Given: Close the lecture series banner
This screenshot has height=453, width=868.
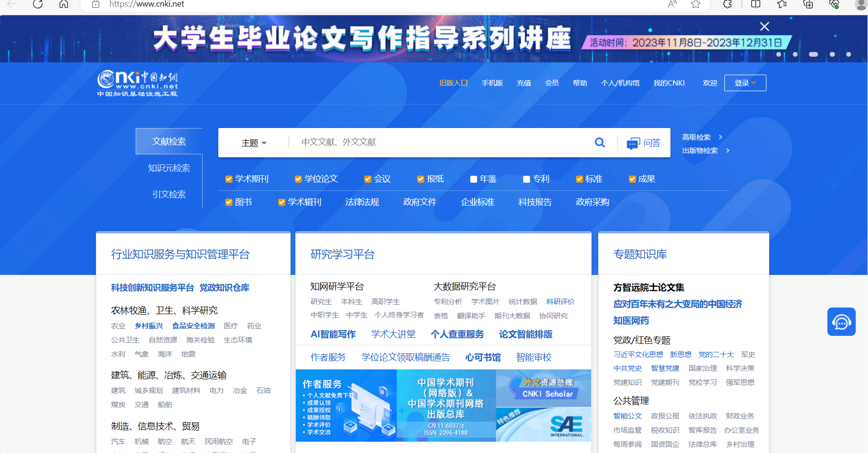Looking at the screenshot, I should click(x=765, y=26).
